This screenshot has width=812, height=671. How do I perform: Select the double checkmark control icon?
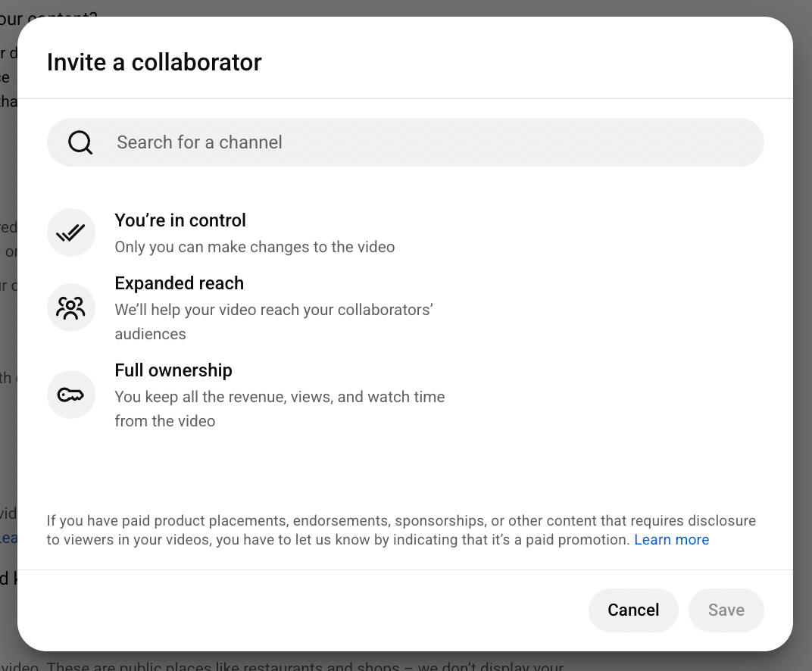pyautogui.click(x=70, y=233)
